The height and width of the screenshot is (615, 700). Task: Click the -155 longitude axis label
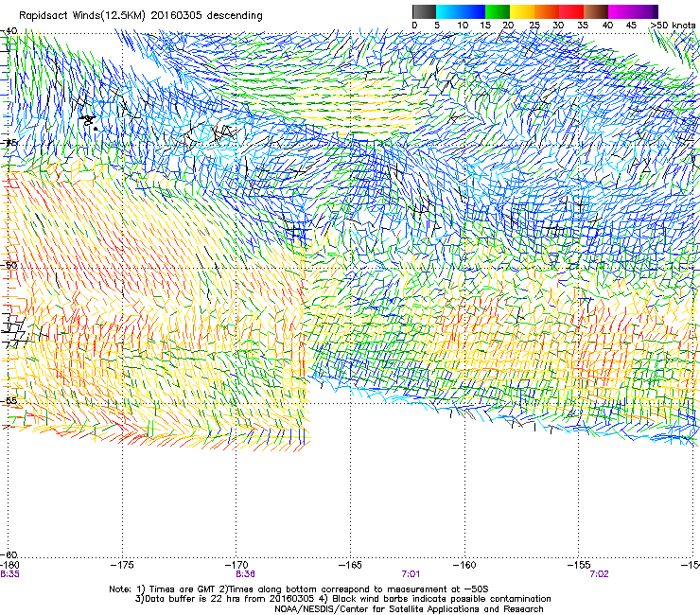[x=579, y=565]
